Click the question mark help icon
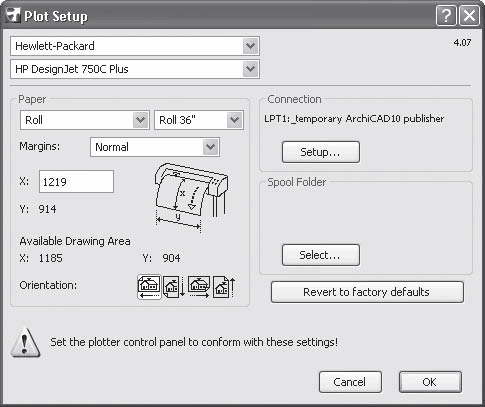Viewport: 485px width, 407px height. pyautogui.click(x=446, y=16)
